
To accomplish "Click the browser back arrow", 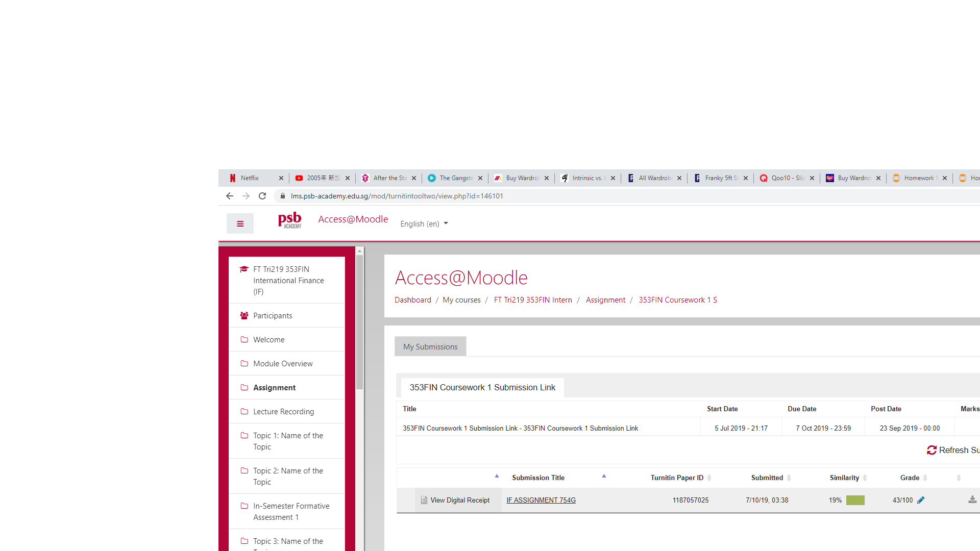I will coord(230,196).
